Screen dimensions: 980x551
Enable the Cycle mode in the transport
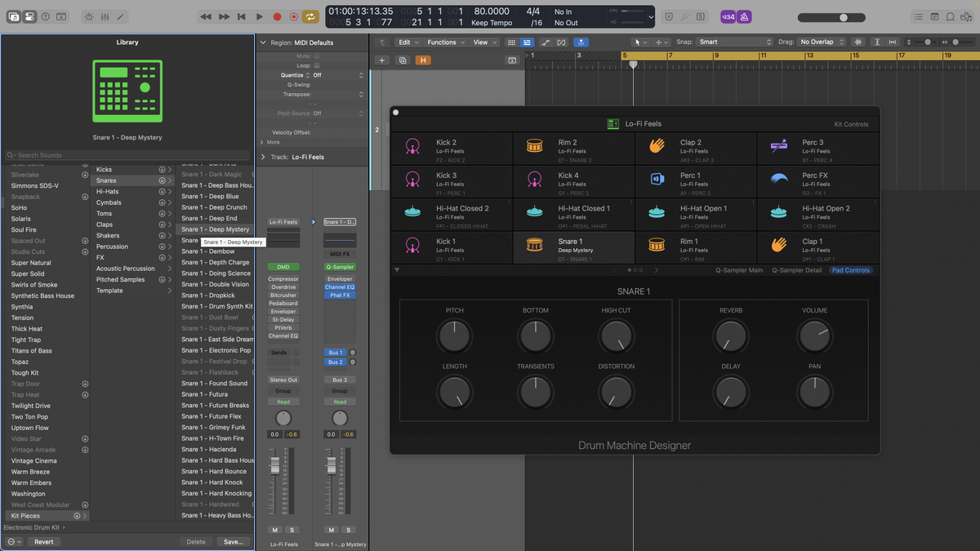click(310, 16)
